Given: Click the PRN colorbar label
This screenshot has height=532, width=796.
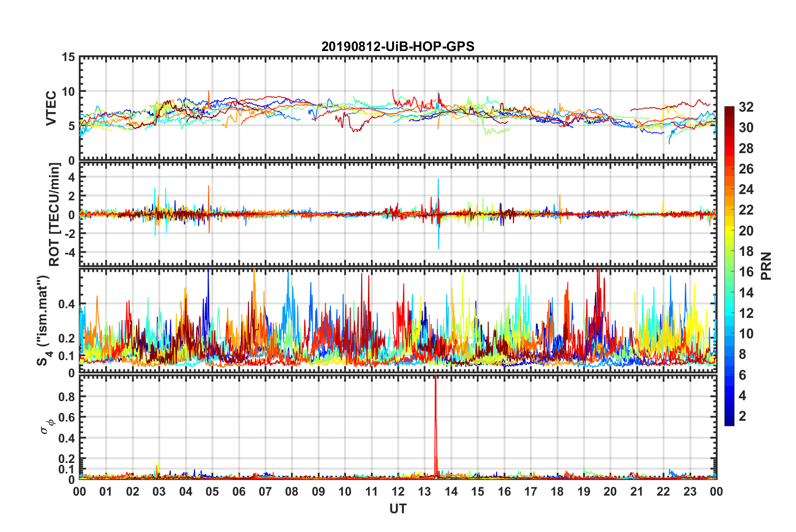Looking at the screenshot, I should [x=766, y=266].
